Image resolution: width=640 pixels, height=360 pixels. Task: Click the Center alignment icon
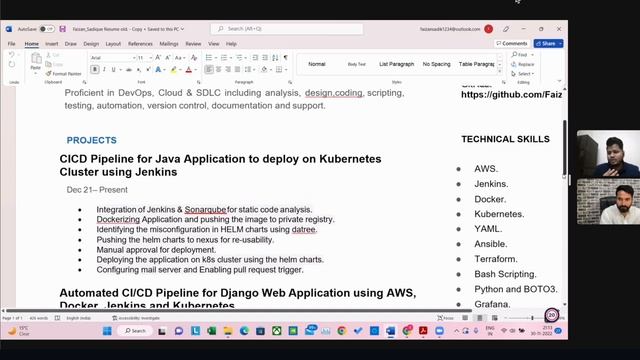[219, 69]
